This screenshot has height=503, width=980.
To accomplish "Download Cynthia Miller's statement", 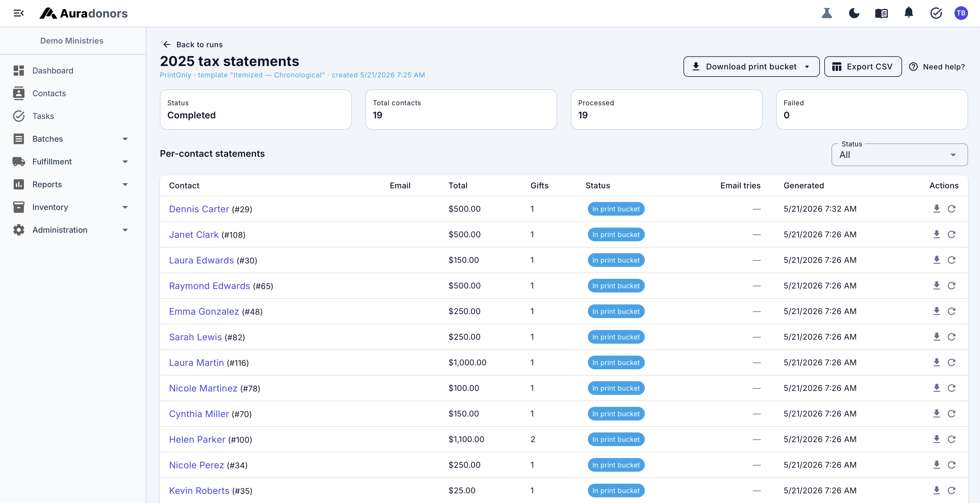I will click(937, 414).
